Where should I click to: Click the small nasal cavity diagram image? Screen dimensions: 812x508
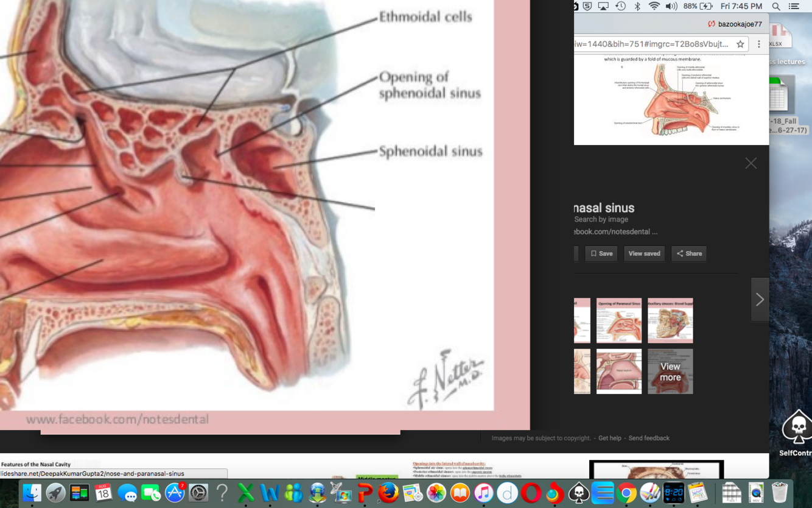click(671, 100)
